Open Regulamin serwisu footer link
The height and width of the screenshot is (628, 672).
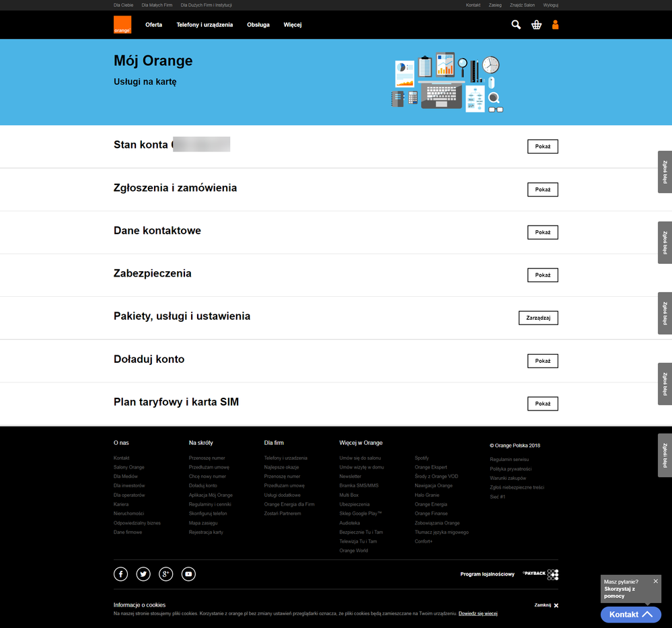point(509,460)
